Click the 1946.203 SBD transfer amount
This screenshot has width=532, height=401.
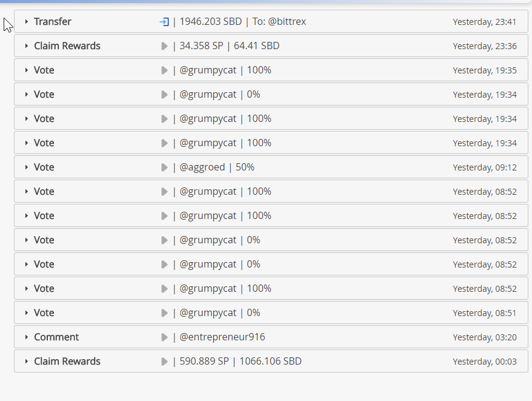(210, 22)
